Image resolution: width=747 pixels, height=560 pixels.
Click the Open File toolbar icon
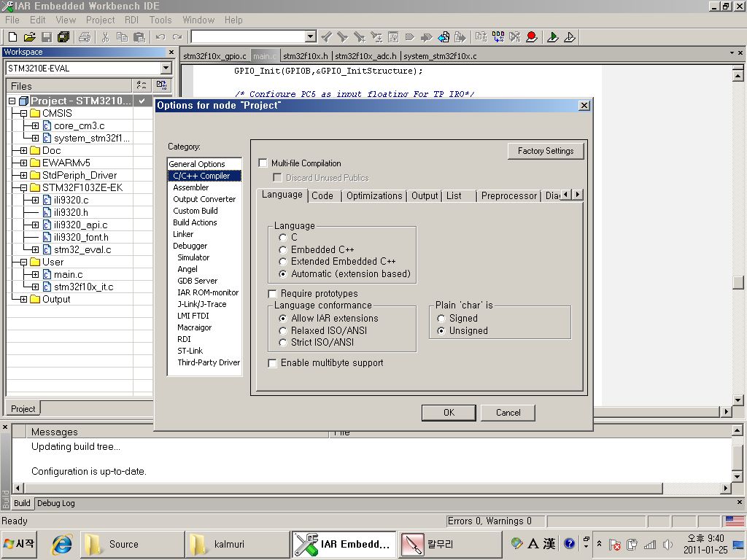click(29, 36)
